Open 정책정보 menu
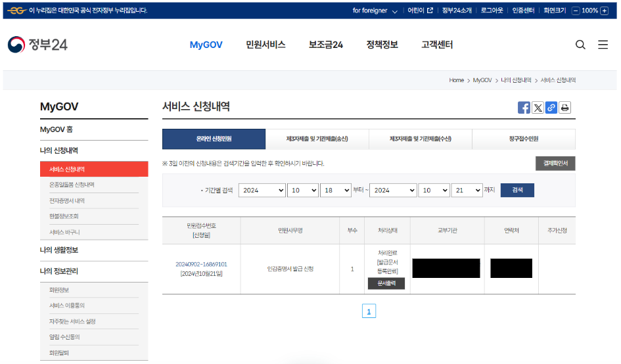This screenshot has height=364, width=621. (x=382, y=45)
